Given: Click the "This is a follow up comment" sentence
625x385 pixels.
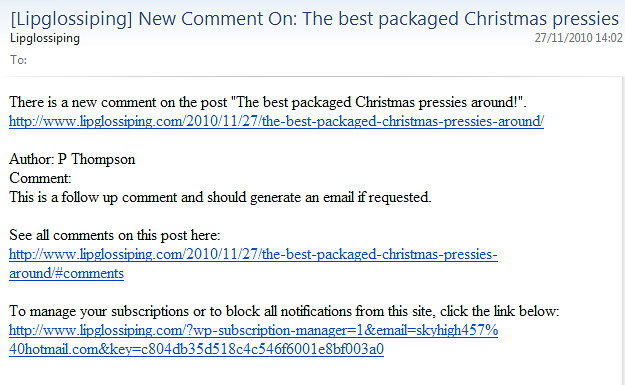Looking at the screenshot, I should 220,197.
